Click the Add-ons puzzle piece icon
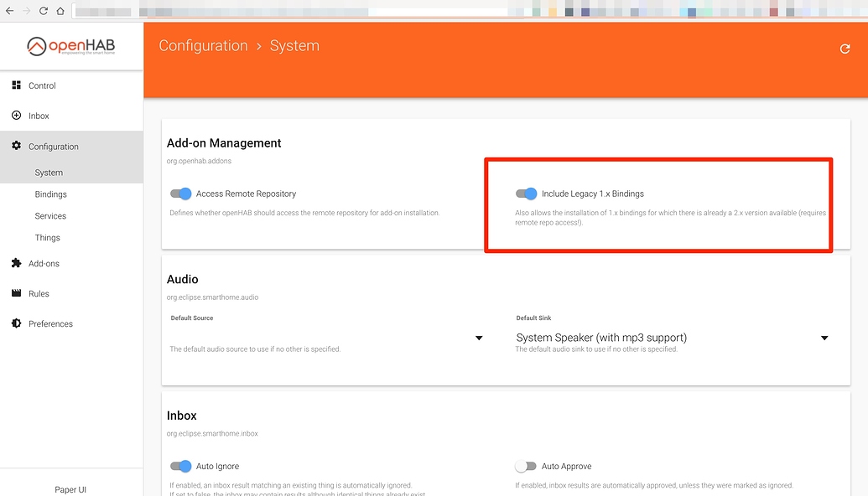The height and width of the screenshot is (496, 868). pos(16,263)
